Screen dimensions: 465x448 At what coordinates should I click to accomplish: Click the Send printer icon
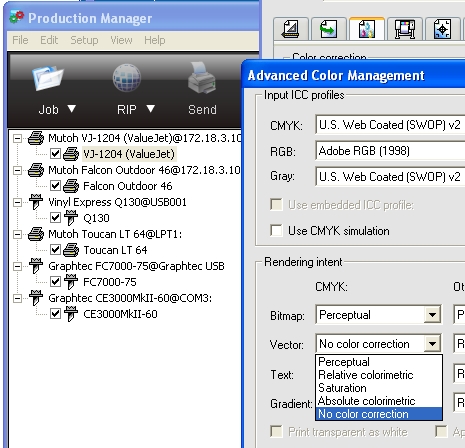[202, 78]
